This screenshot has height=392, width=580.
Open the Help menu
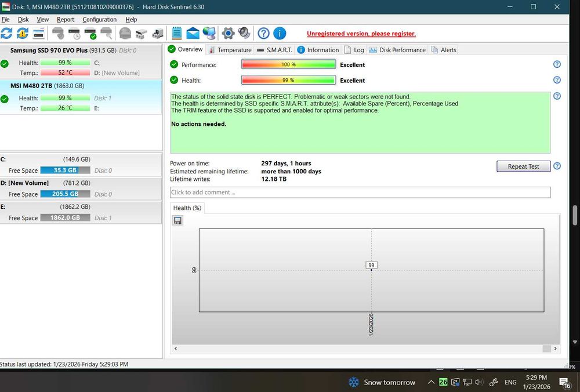(x=131, y=20)
